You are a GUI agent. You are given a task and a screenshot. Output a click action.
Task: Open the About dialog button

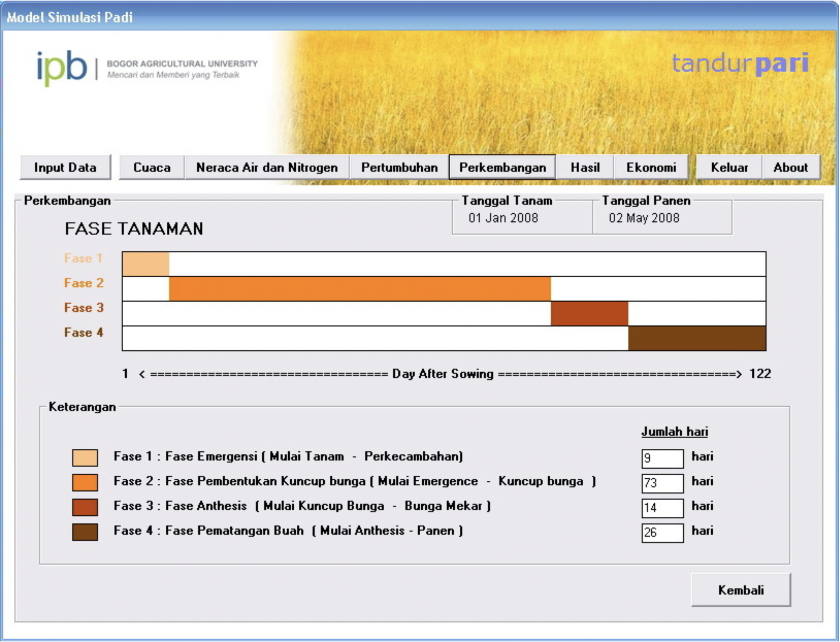(790, 167)
